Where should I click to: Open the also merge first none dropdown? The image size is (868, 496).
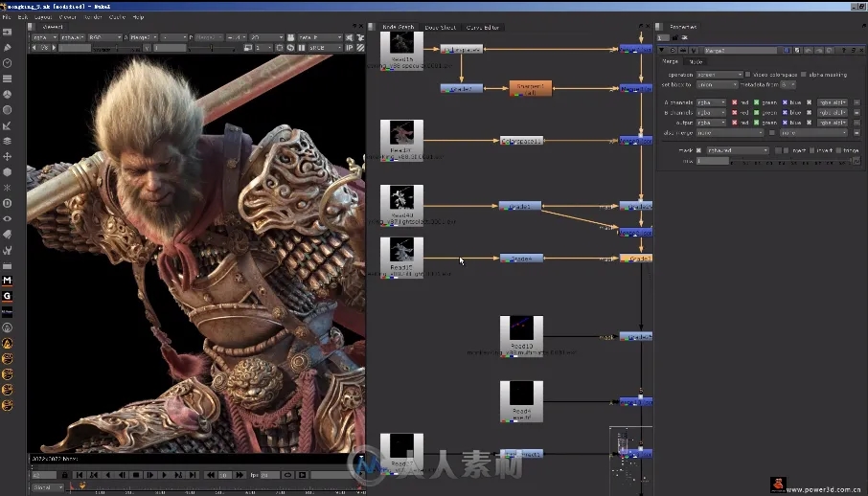730,133
